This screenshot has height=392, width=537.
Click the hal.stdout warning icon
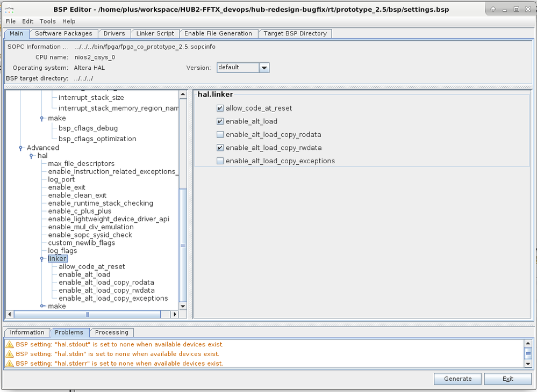(x=10, y=344)
